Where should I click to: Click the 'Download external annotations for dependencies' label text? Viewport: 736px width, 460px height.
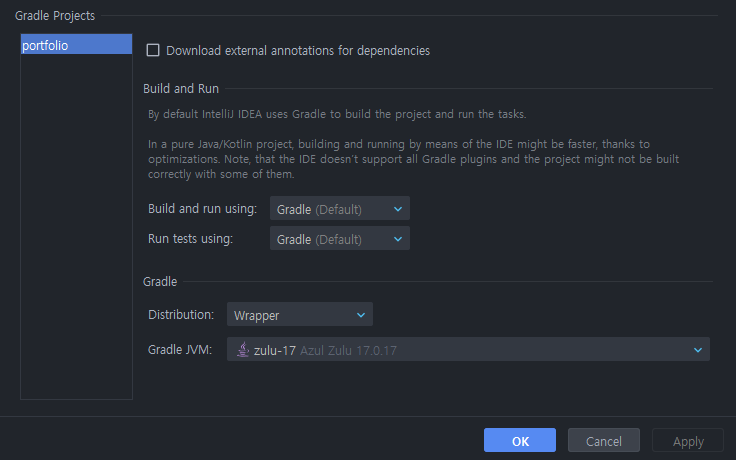(x=298, y=50)
